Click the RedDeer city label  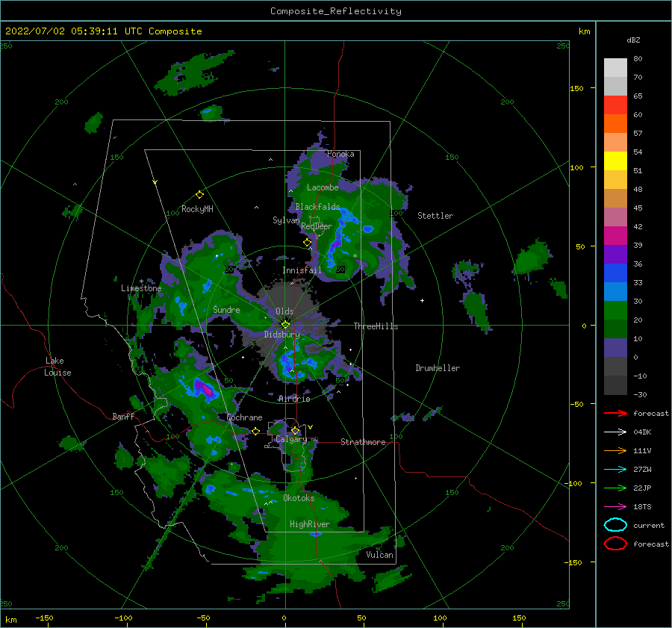pyautogui.click(x=317, y=226)
